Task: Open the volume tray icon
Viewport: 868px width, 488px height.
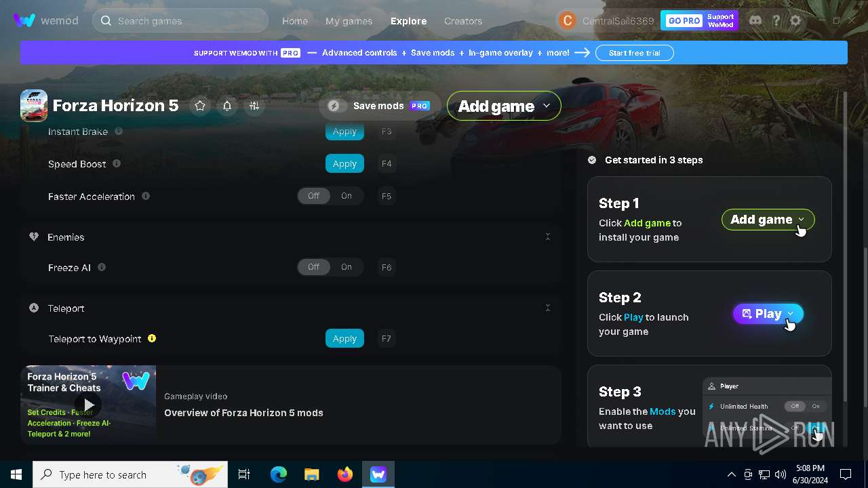Action: [x=781, y=474]
